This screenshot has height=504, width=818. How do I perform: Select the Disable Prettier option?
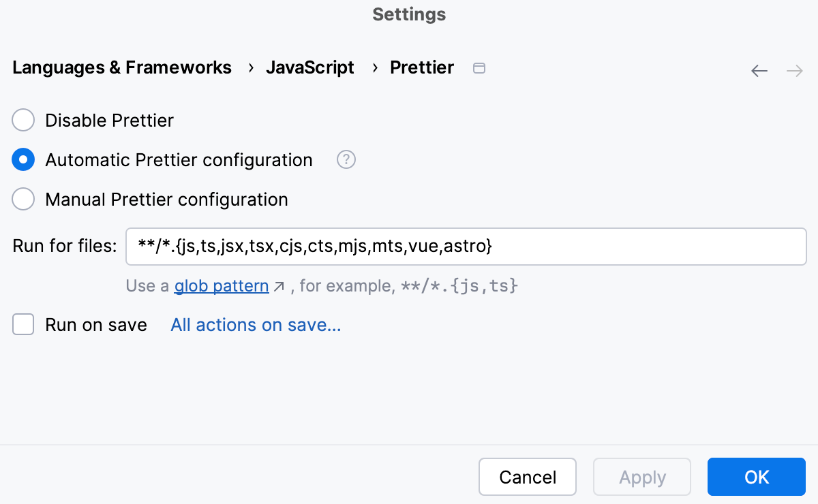(x=22, y=120)
